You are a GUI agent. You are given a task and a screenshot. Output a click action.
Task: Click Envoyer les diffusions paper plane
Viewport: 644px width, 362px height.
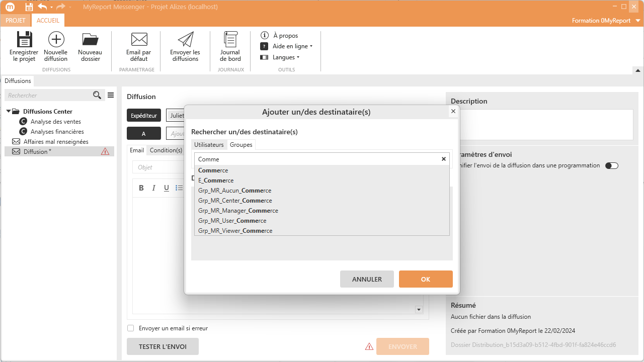(185, 40)
